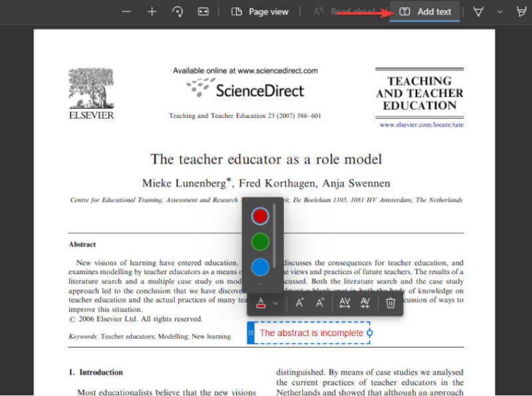Pick the blue text color
532x396 pixels.
[260, 267]
